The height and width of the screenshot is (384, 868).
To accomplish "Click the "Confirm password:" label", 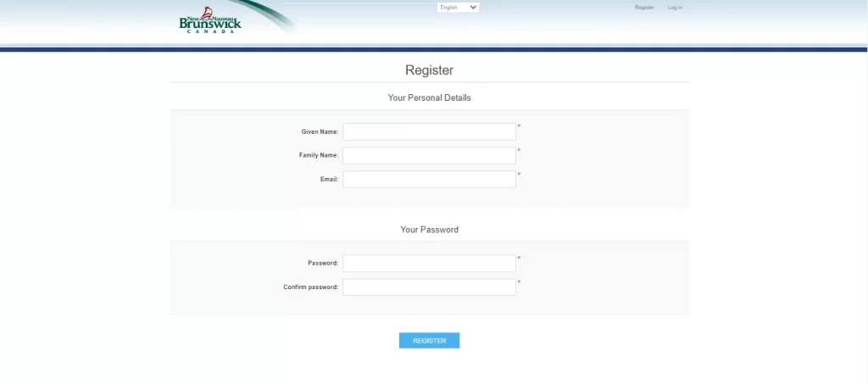I will coord(310,287).
